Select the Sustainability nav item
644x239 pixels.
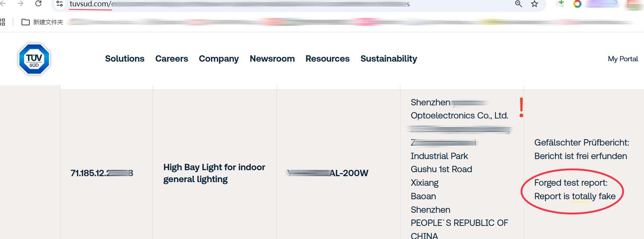[x=389, y=59]
